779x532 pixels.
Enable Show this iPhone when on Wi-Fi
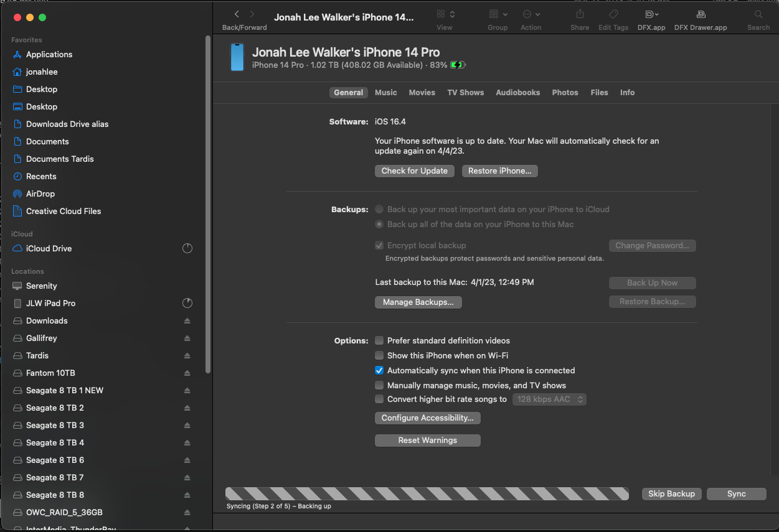point(379,356)
